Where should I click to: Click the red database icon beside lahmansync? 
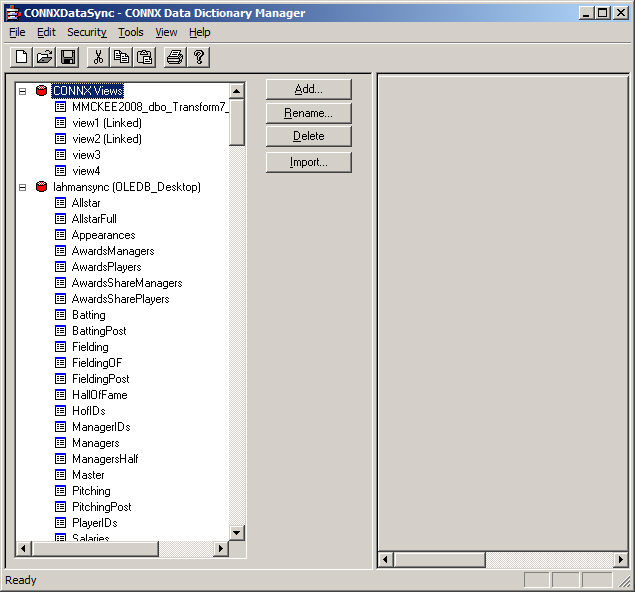[x=41, y=187]
